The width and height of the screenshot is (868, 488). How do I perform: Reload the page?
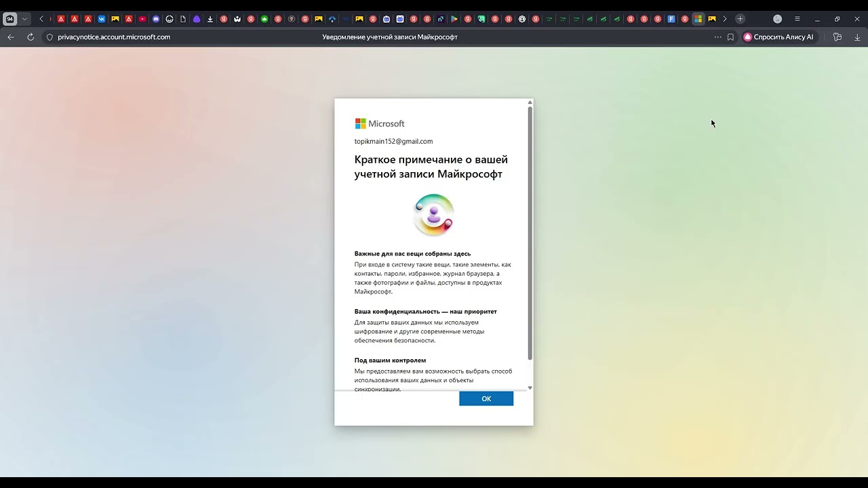pyautogui.click(x=31, y=37)
